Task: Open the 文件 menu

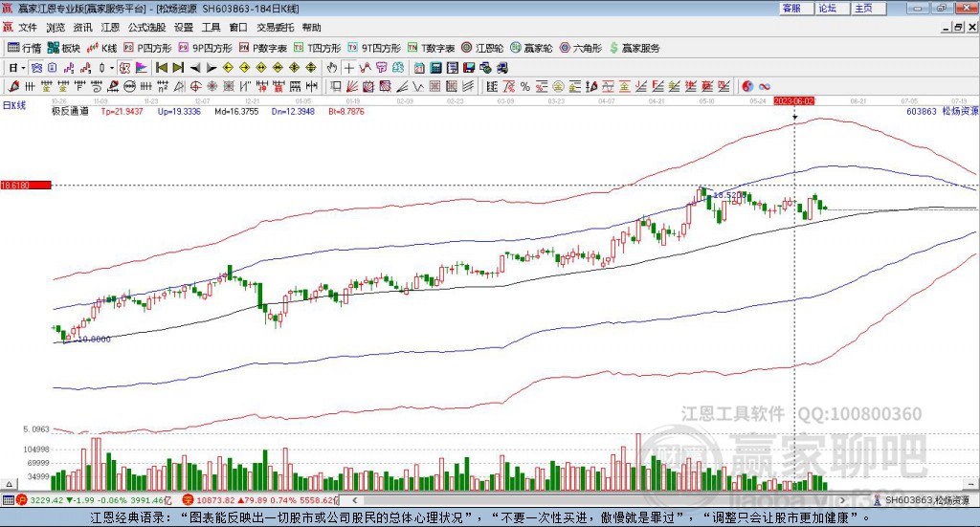Action: pos(28,28)
